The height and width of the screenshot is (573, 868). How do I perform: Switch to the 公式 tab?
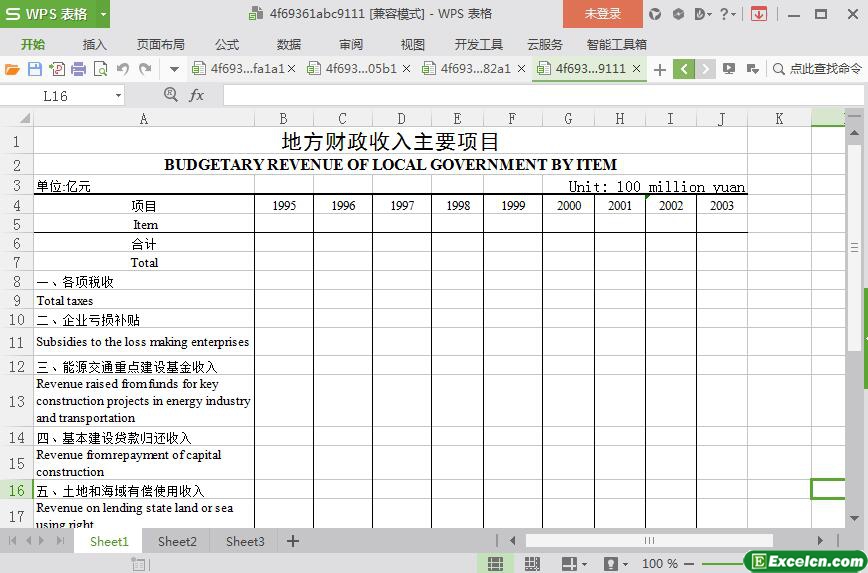pos(227,45)
